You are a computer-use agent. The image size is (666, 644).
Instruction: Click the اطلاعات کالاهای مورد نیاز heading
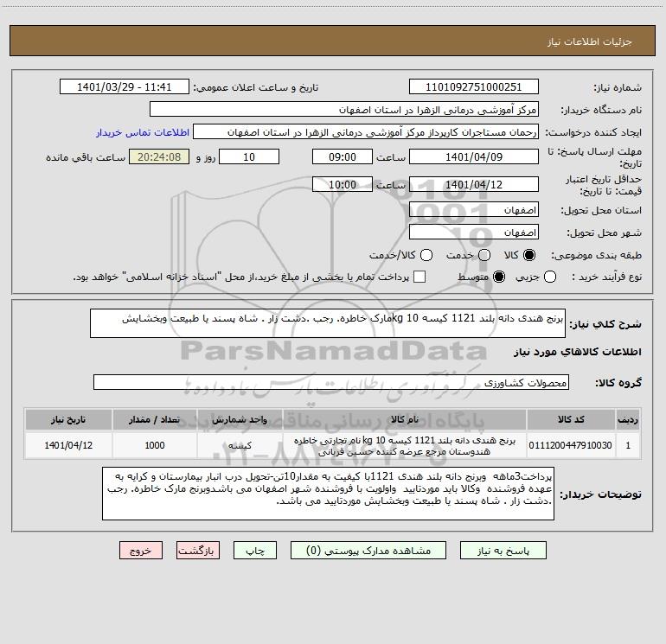(x=578, y=352)
